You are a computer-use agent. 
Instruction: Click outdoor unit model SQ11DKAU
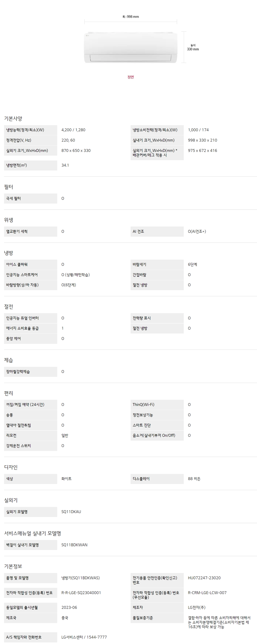71,512
